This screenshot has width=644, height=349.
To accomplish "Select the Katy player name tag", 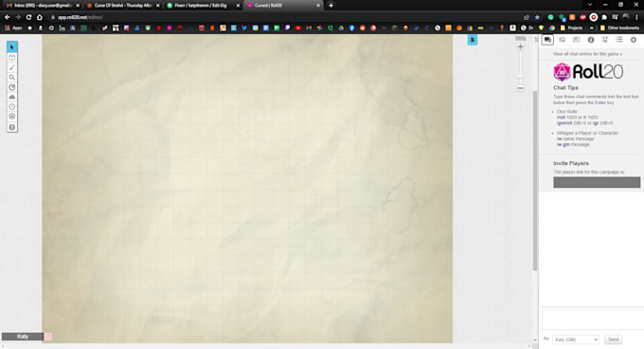I will coord(23,337).
